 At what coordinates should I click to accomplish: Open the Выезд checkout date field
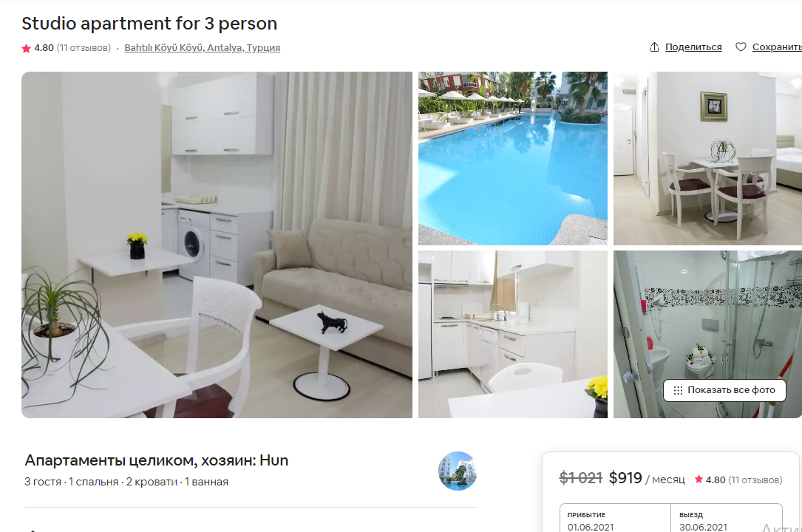[727, 518]
